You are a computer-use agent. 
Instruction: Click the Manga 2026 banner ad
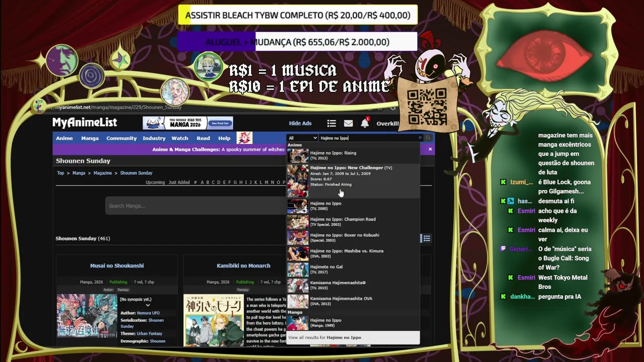[188, 123]
